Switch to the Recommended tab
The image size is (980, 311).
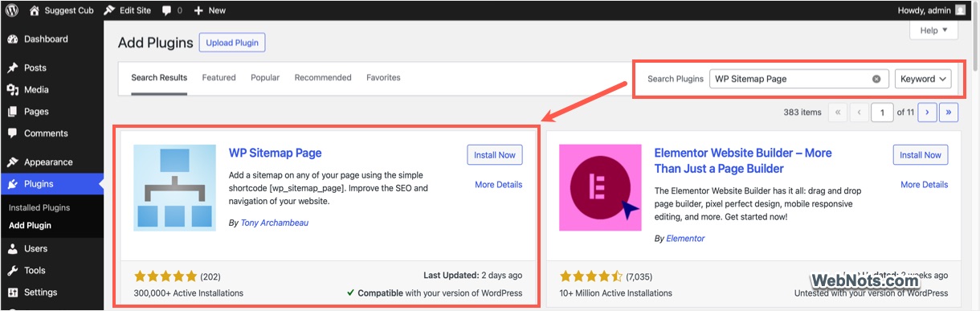(323, 78)
